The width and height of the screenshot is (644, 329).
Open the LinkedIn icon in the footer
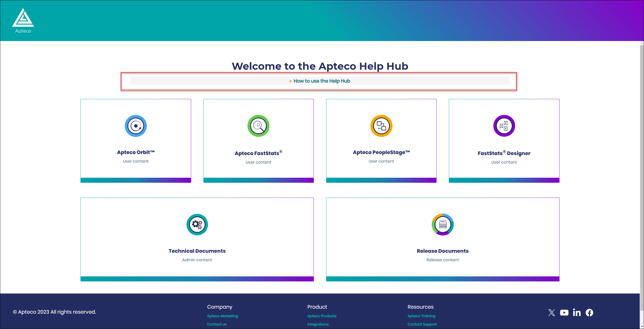[x=577, y=312]
